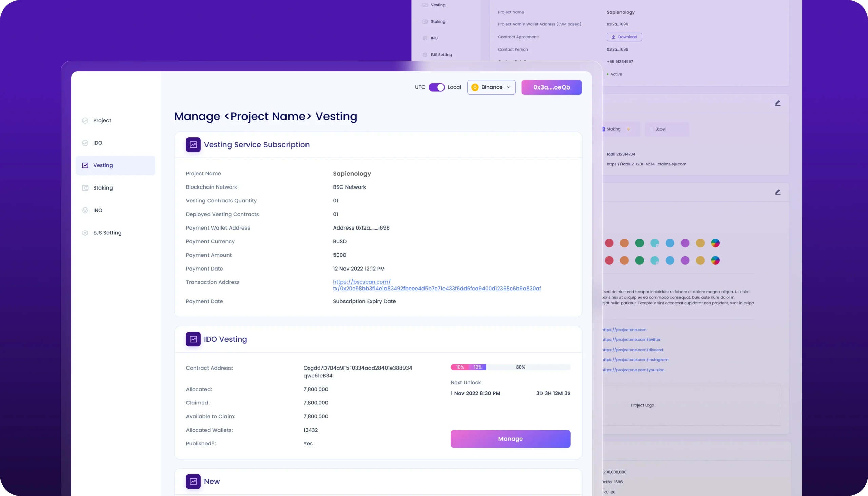Viewport: 868px width, 496px height.
Task: Click the 0x3a....oeQb wallet button
Action: pos(551,87)
